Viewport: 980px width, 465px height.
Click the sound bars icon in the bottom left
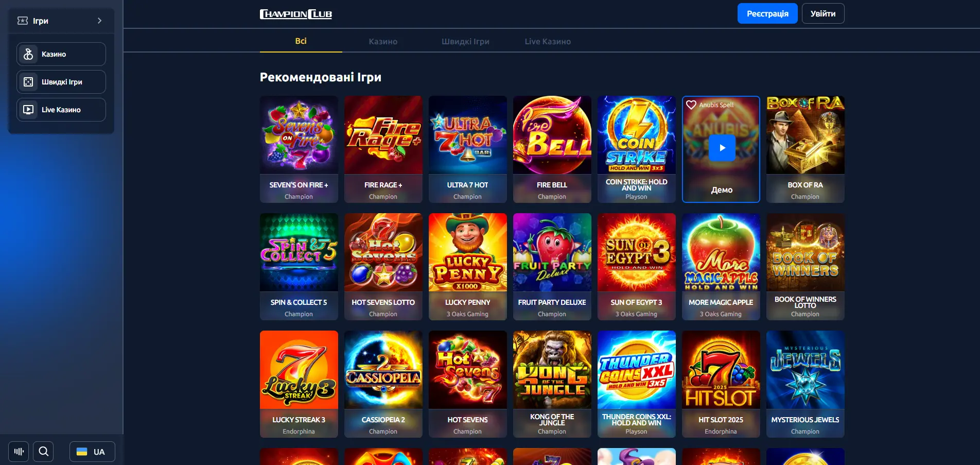point(19,452)
